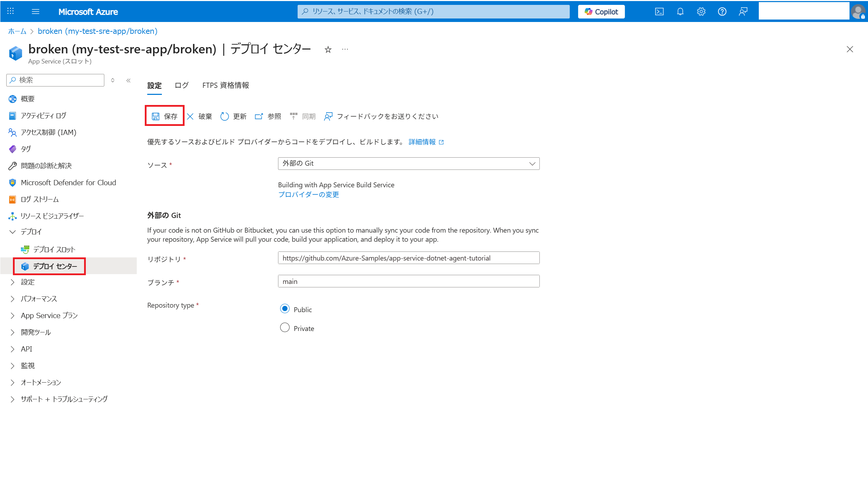This screenshot has height=482, width=868.
Task: Click the Microsoft Azure logo text
Action: pos(88,12)
